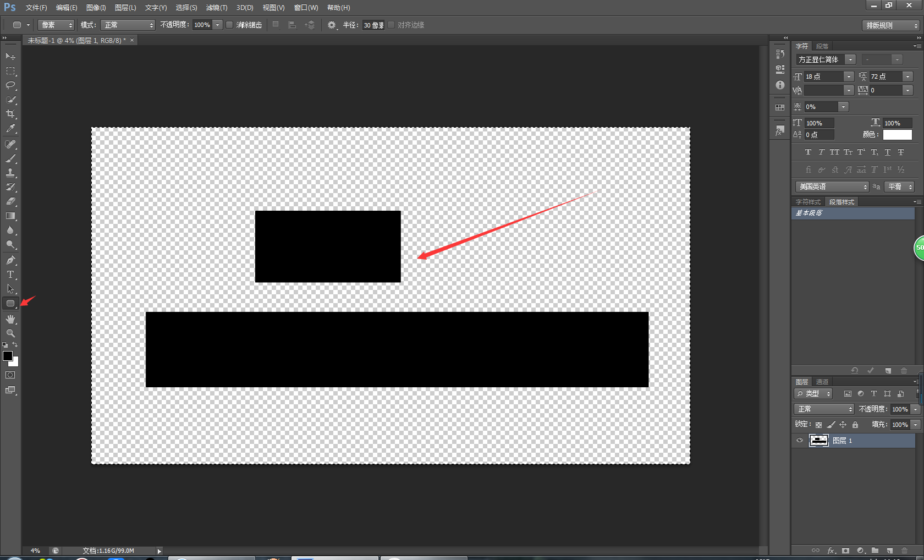
Task: Open the font family 方正显仁简体 dropdown
Action: (851, 59)
